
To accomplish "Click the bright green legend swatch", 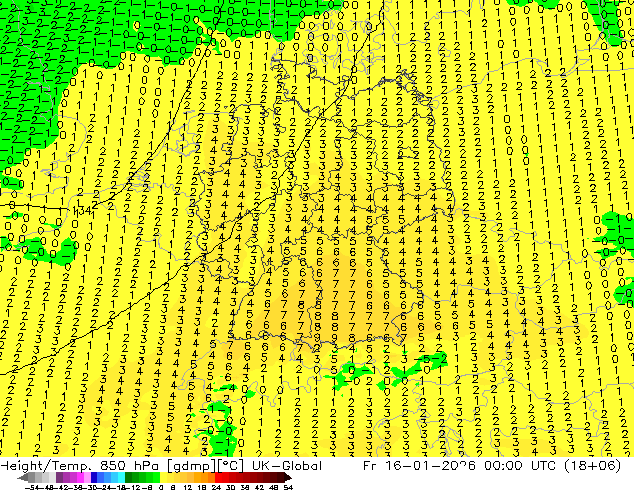I will [x=156, y=477].
